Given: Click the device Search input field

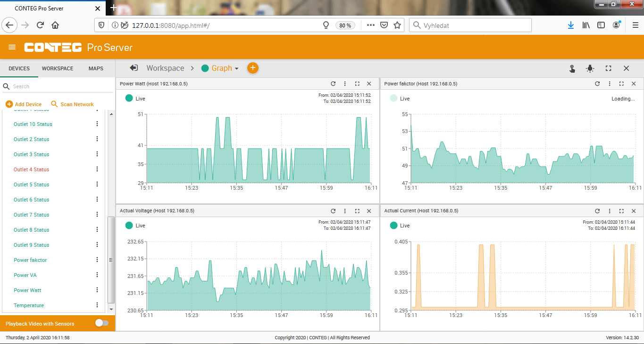Looking at the screenshot, I should [x=57, y=87].
